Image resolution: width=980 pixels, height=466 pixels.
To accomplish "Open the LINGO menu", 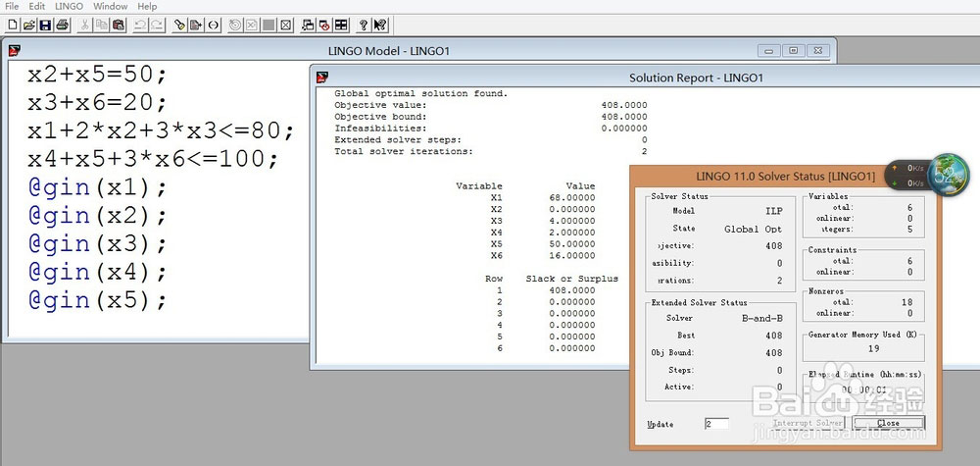I will pos(69,6).
